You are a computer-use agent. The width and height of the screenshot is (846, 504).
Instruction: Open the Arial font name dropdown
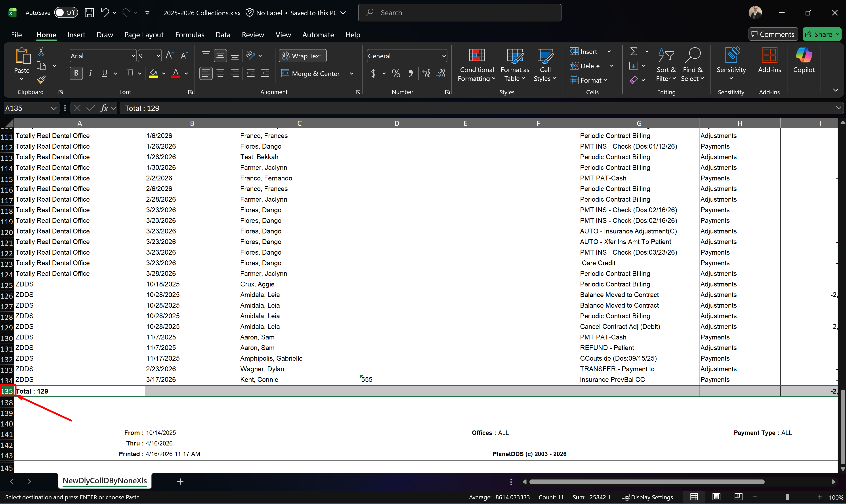pos(133,56)
